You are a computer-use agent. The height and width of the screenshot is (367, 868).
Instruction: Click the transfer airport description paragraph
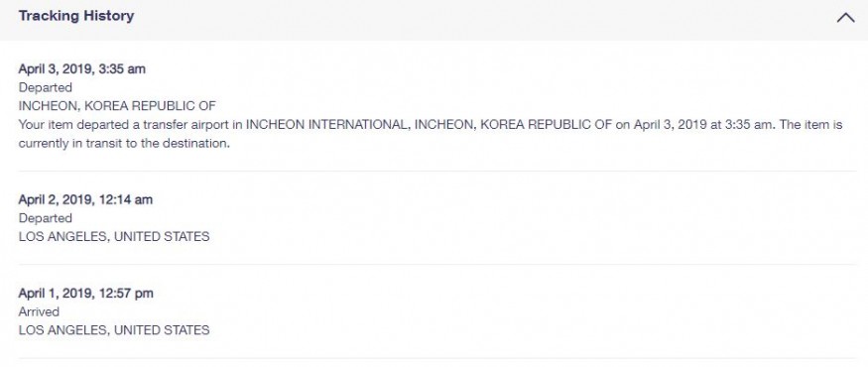(x=431, y=134)
